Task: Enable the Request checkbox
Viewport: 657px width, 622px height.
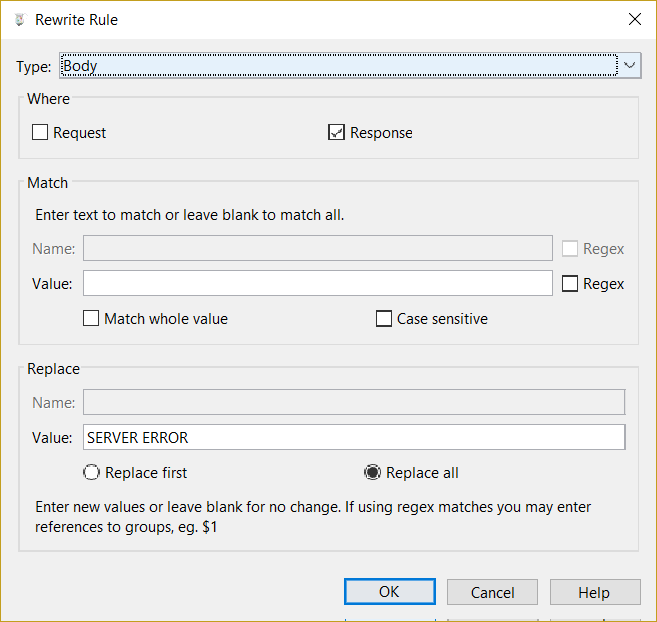Action: tap(40, 133)
